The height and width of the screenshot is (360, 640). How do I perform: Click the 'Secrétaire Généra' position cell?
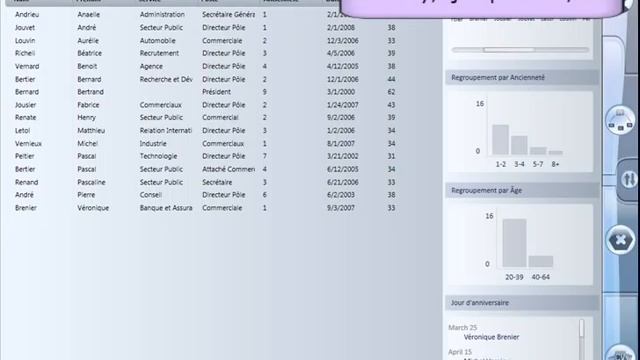(x=229, y=14)
